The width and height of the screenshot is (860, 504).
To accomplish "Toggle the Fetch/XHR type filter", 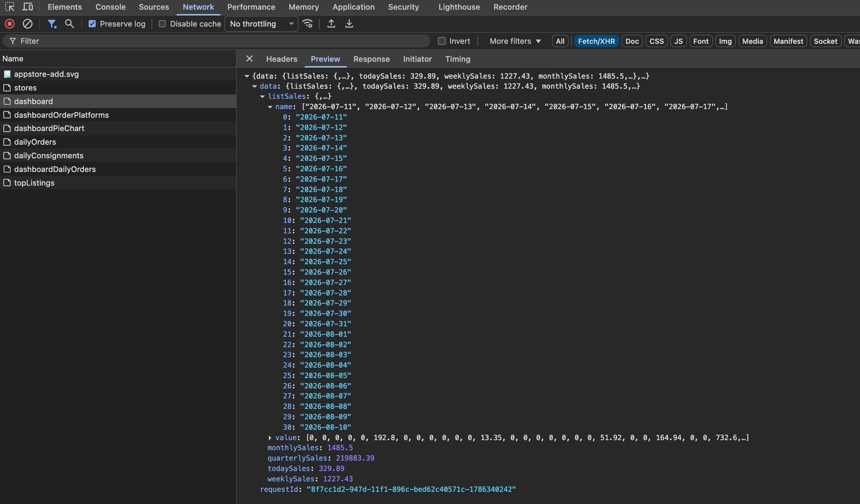I will point(596,41).
